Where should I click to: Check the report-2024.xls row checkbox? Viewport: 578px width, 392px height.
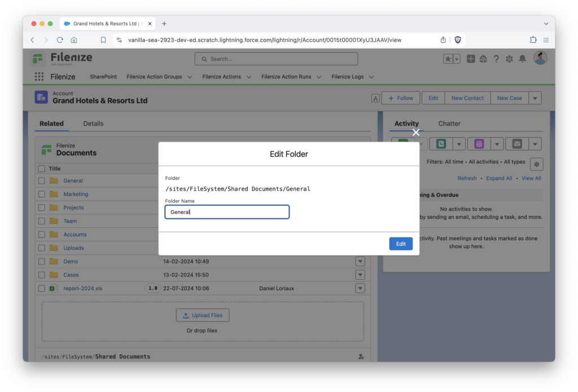pyautogui.click(x=41, y=288)
